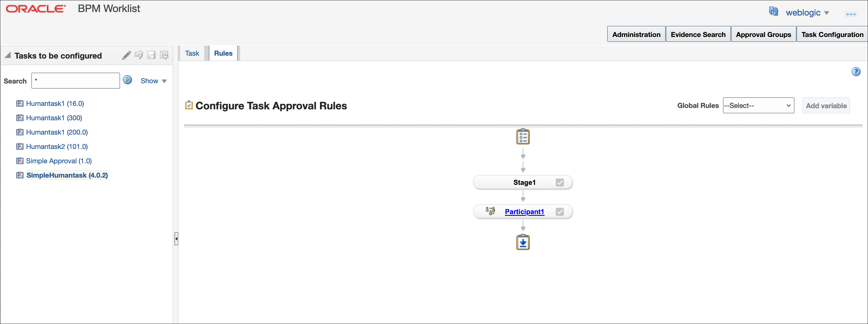This screenshot has width=868, height=324.
Task: Click the task icon beside Humantask1 (300)
Action: pyautogui.click(x=20, y=118)
